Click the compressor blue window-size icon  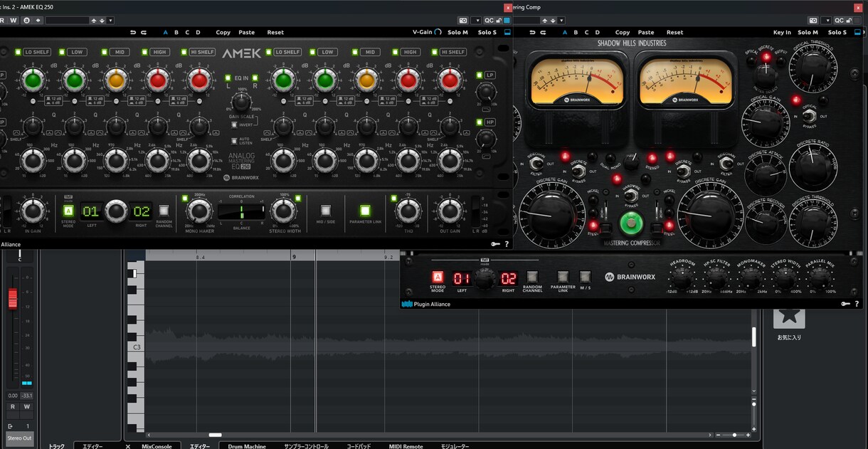tap(857, 32)
